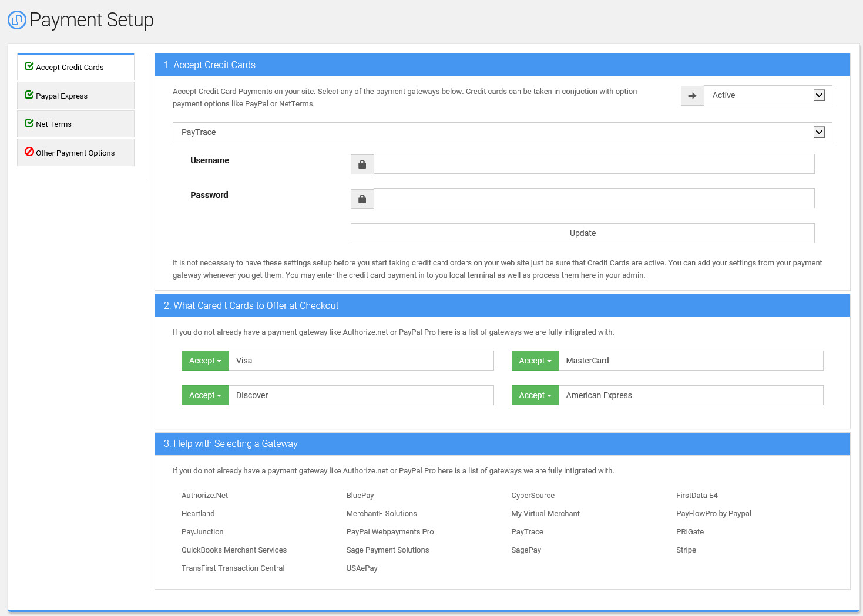Focus the Username input field
This screenshot has width=863, height=616.
pos(593,164)
